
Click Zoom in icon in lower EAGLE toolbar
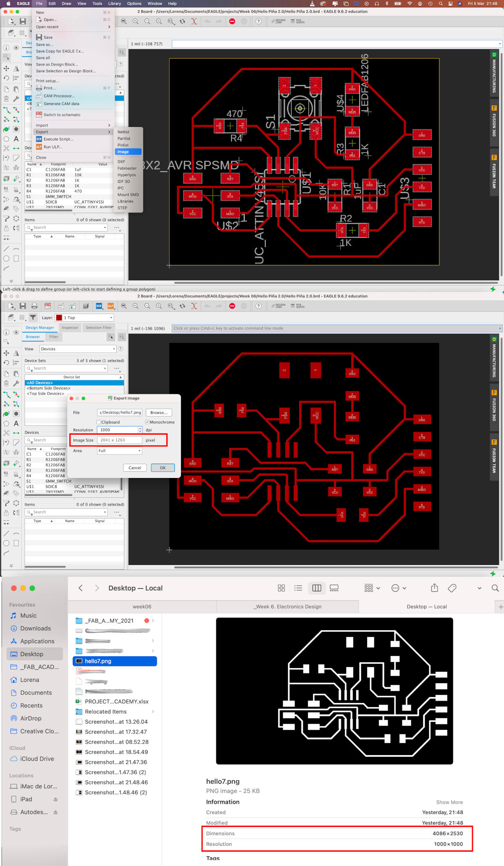[x=135, y=306]
